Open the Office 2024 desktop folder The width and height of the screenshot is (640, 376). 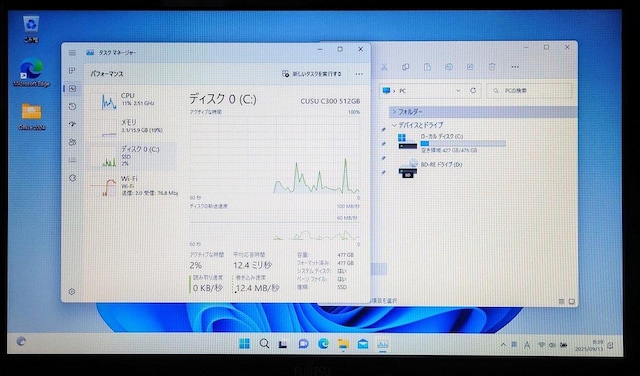point(31,117)
